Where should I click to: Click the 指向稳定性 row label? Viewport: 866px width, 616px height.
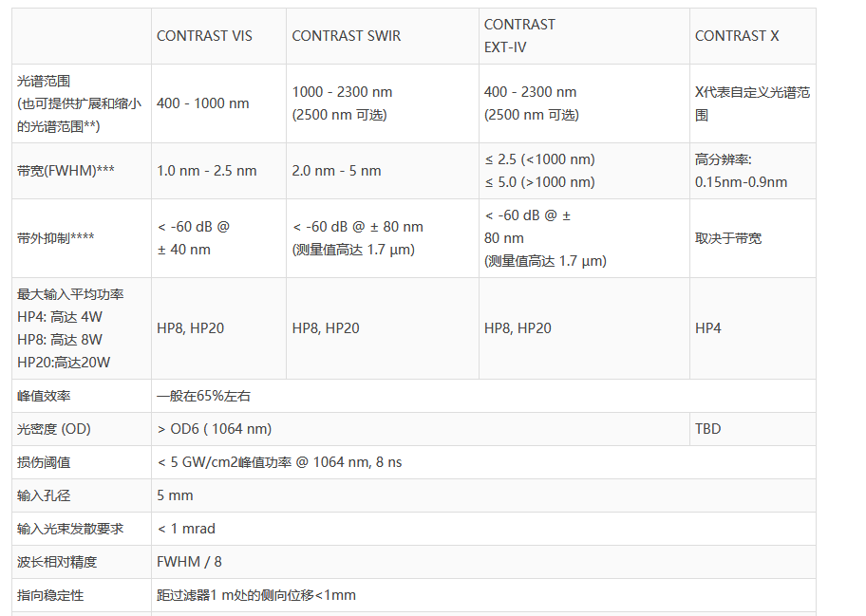tap(50, 595)
